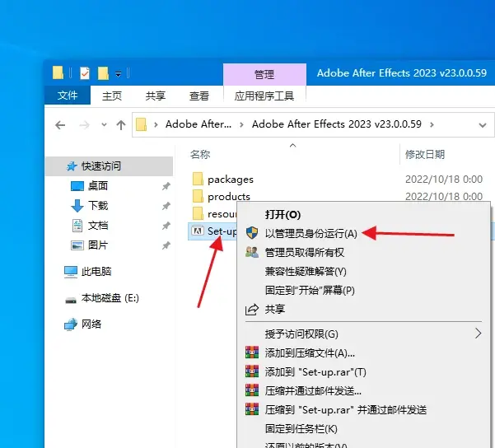
Task: Click the pin icon next to 图片
Action: 166,245
